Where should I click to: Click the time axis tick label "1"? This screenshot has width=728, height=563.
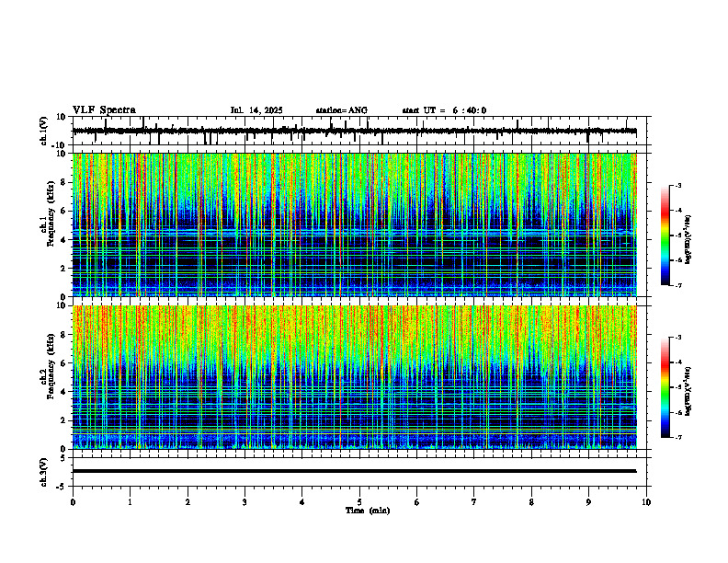click(130, 502)
